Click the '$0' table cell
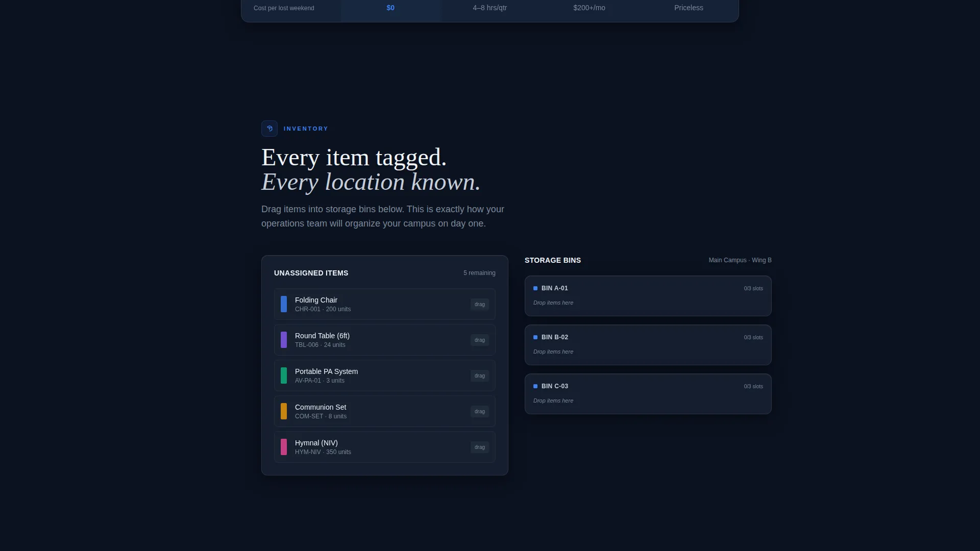980x551 pixels. pos(390,8)
